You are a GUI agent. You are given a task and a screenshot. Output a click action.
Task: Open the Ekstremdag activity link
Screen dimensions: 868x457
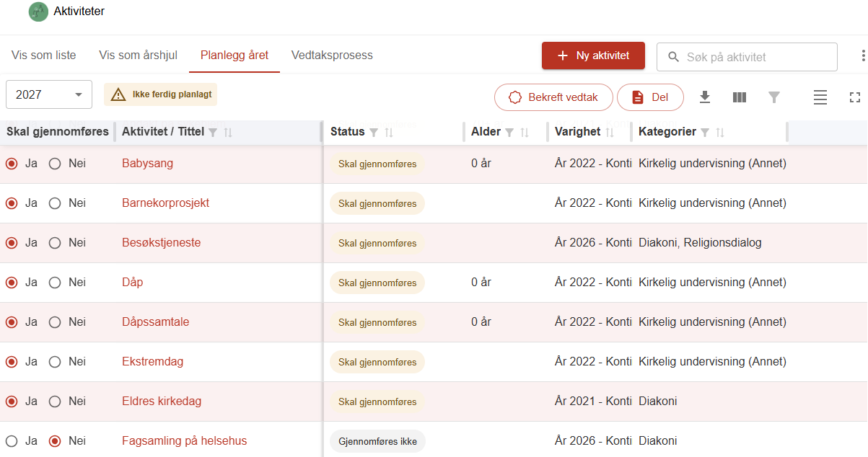[x=153, y=362]
